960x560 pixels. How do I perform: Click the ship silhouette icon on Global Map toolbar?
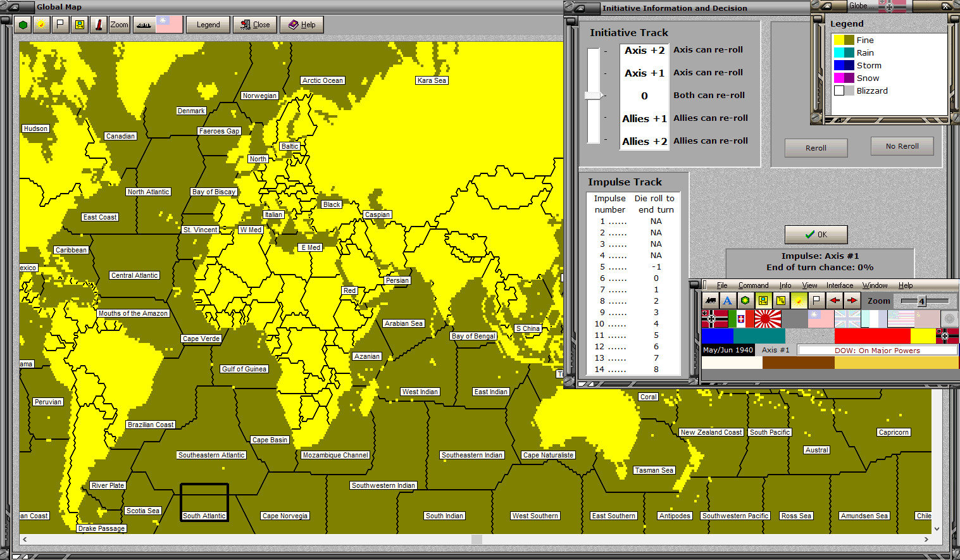point(144,25)
